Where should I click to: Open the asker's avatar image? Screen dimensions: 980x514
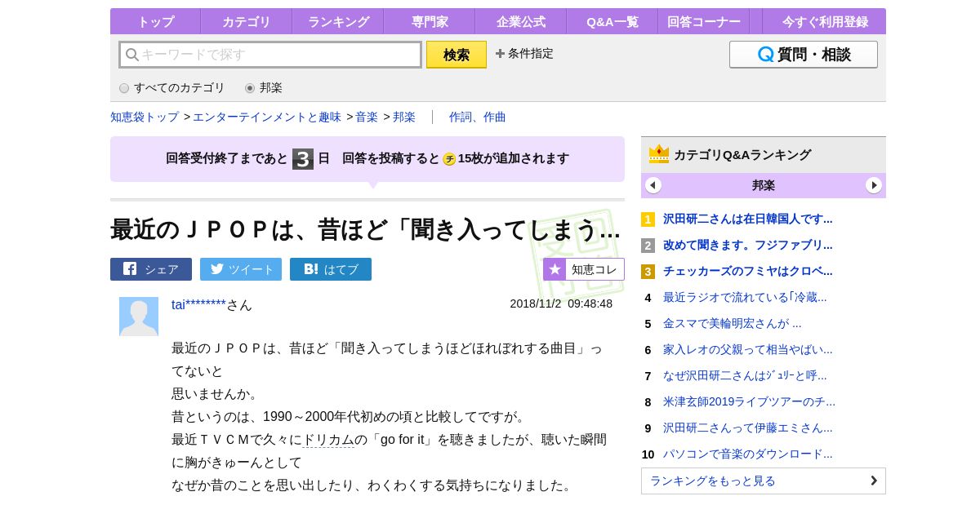139,317
